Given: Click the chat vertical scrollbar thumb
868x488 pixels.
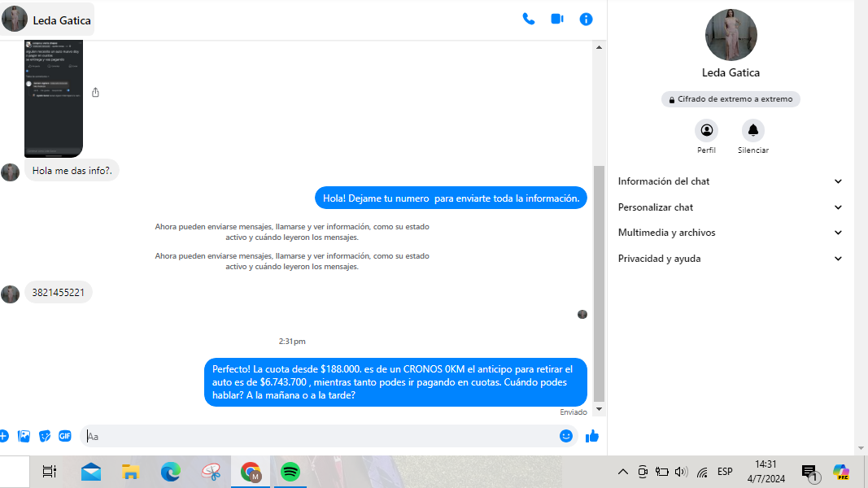Looking at the screenshot, I should (599, 283).
